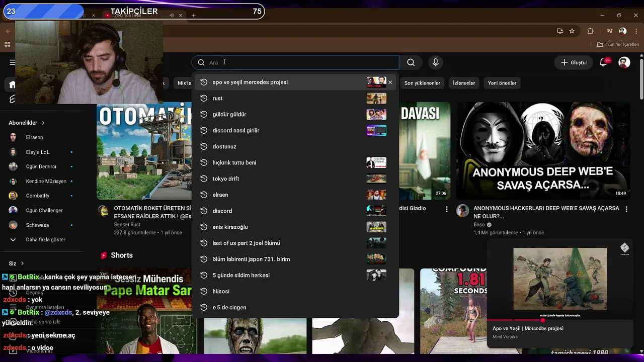Open the Baso channel avatar
Image resolution: width=644 pixels, height=362 pixels.
(462, 211)
